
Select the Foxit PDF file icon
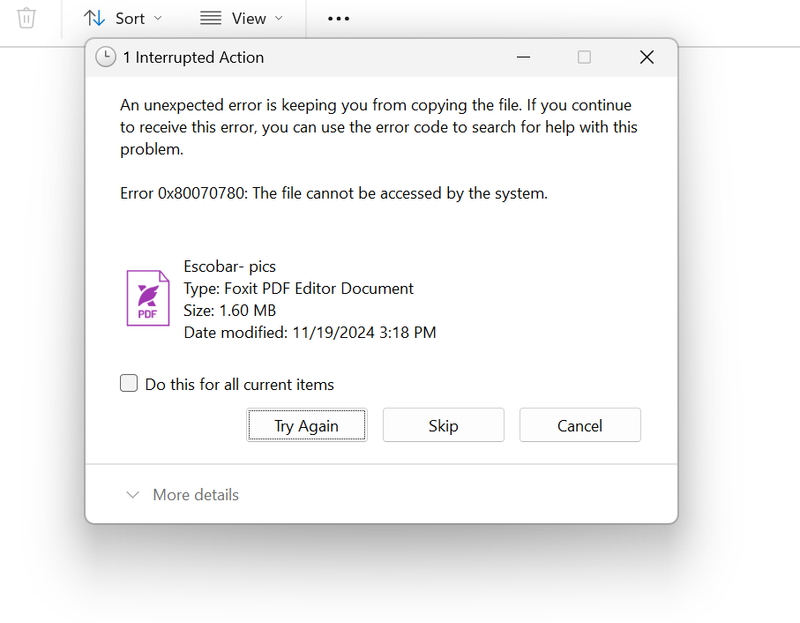point(147,297)
